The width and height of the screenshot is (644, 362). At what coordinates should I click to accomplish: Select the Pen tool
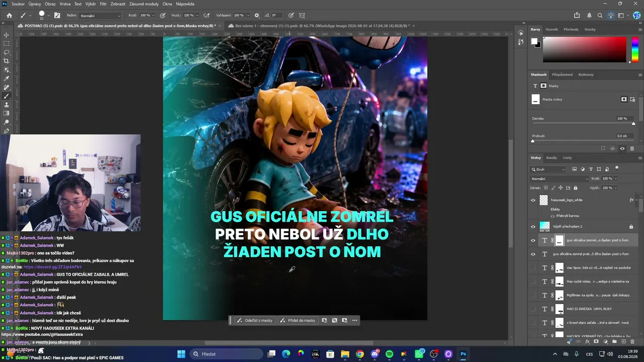point(7,131)
